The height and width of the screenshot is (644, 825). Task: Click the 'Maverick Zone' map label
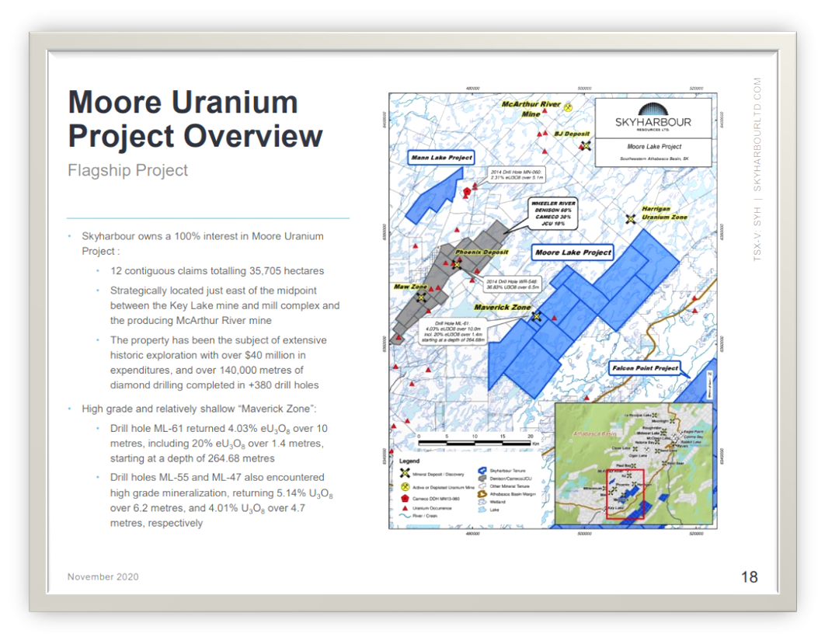click(x=503, y=308)
